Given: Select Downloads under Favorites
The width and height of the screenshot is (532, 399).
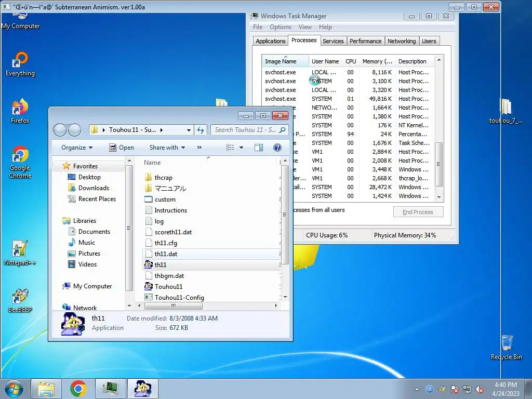Looking at the screenshot, I should (x=94, y=188).
